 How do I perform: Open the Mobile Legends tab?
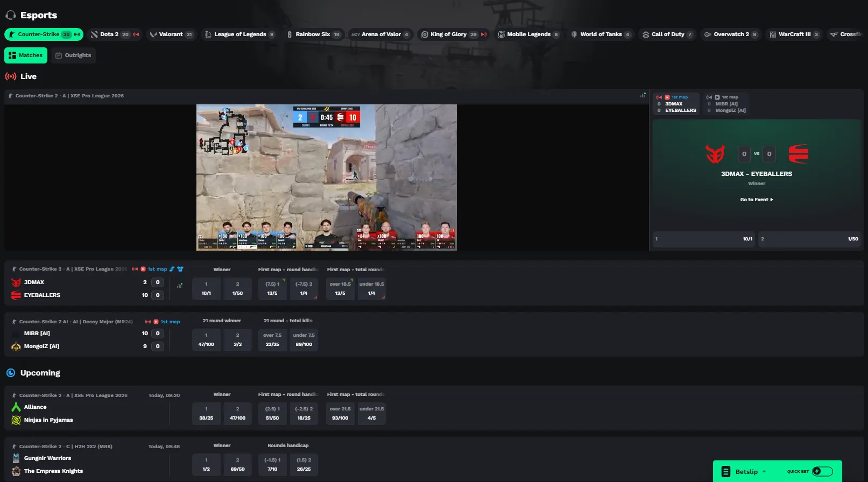[x=528, y=34]
